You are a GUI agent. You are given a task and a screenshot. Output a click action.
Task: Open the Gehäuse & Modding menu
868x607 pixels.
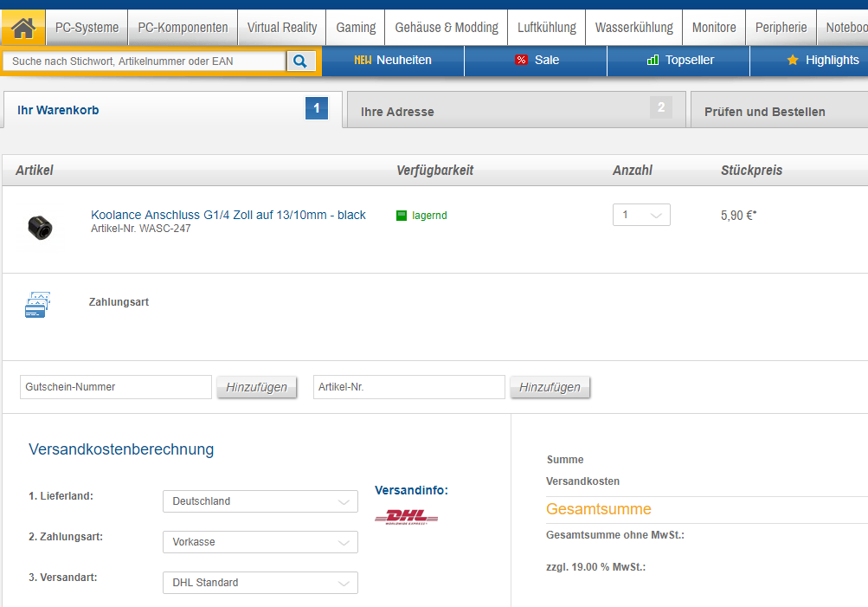[447, 27]
